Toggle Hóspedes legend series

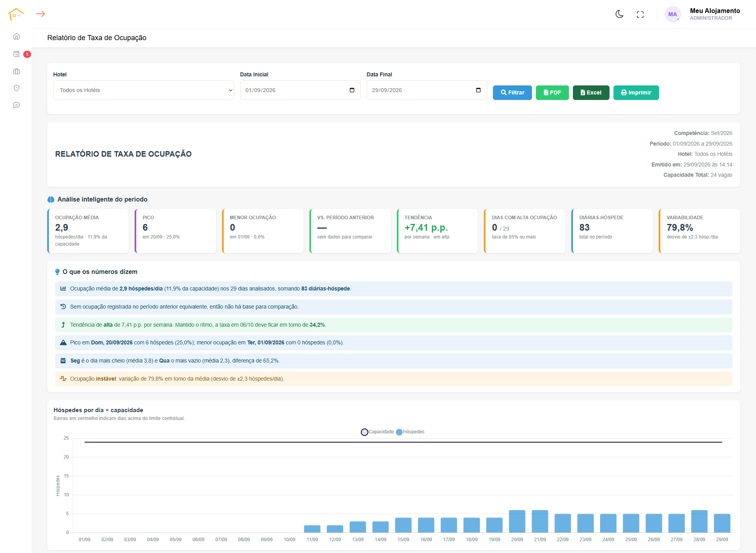(410, 432)
